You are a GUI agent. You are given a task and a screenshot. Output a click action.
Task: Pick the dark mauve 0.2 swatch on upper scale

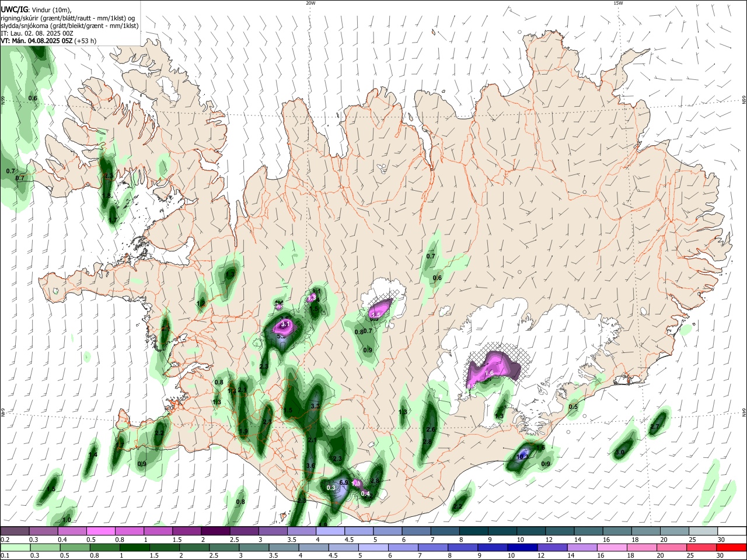[x=15, y=531]
